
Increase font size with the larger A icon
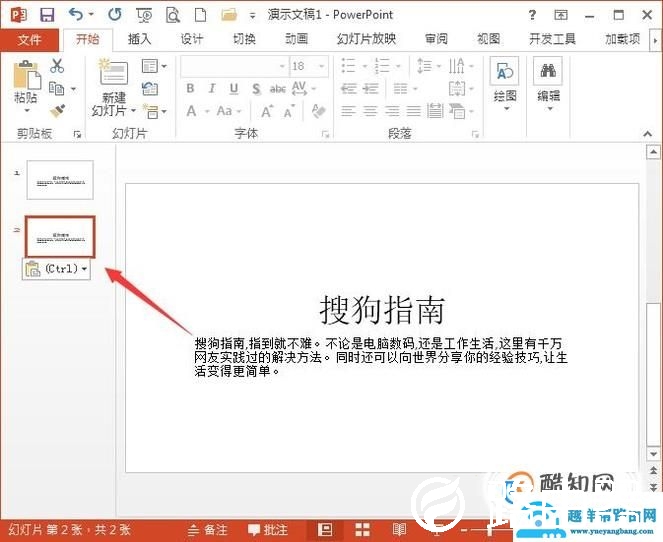pos(266,112)
